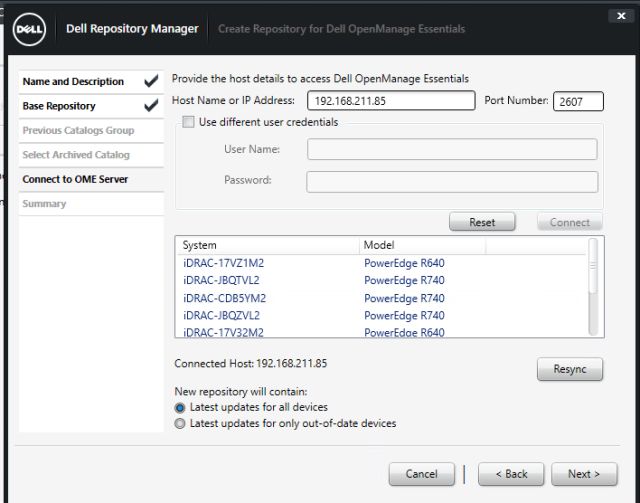This screenshot has width=640, height=503.
Task: Sort by the System column header
Action: pyautogui.click(x=267, y=245)
